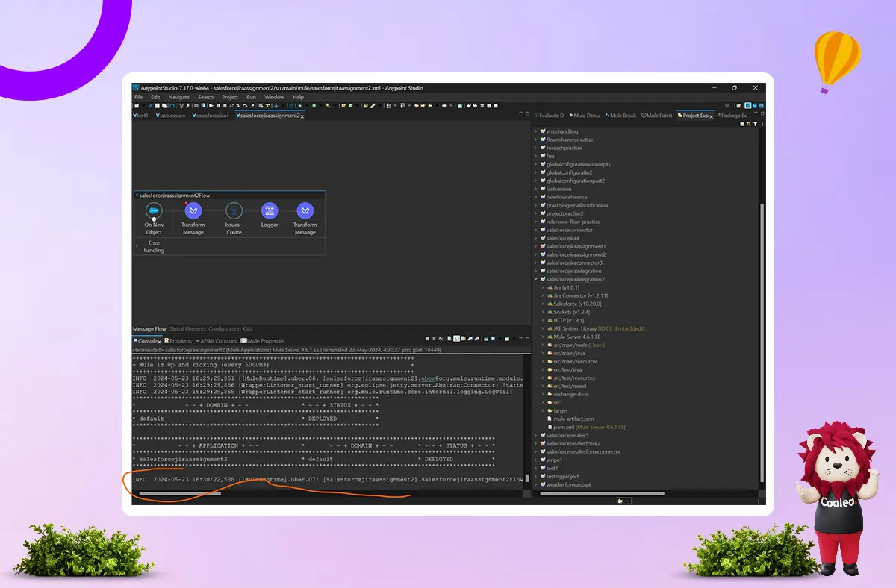
Task: Click the On New Object Salesforce node
Action: click(x=154, y=211)
